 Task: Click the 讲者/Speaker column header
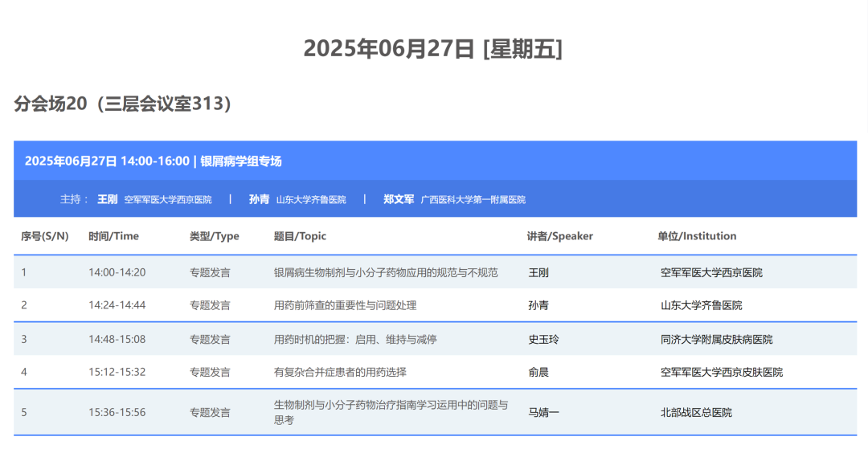tap(559, 236)
